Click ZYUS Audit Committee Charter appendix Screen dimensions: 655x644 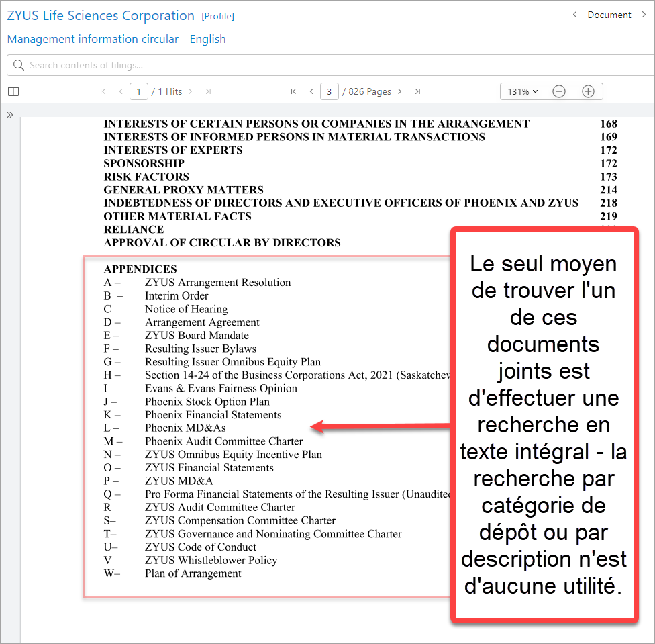coord(220,508)
